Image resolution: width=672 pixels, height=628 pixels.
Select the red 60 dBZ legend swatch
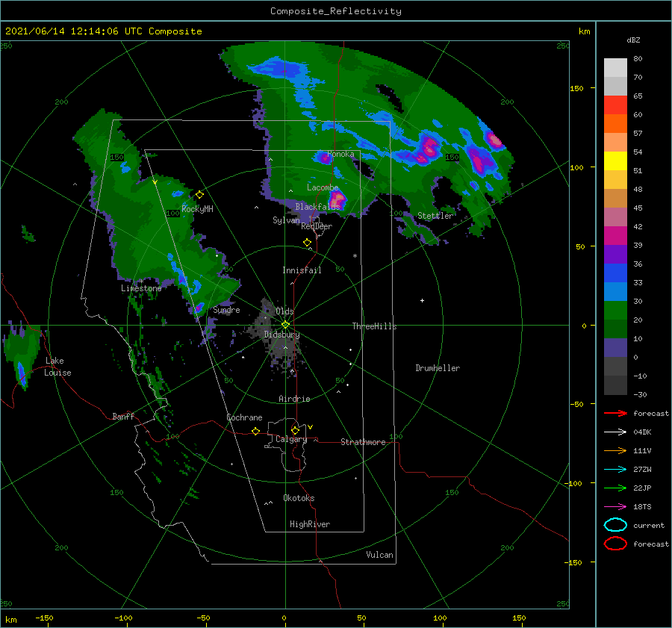pyautogui.click(x=615, y=105)
